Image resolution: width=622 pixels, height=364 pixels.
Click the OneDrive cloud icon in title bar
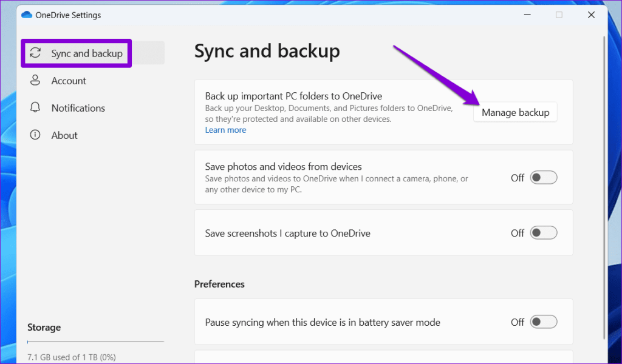pyautogui.click(x=26, y=15)
